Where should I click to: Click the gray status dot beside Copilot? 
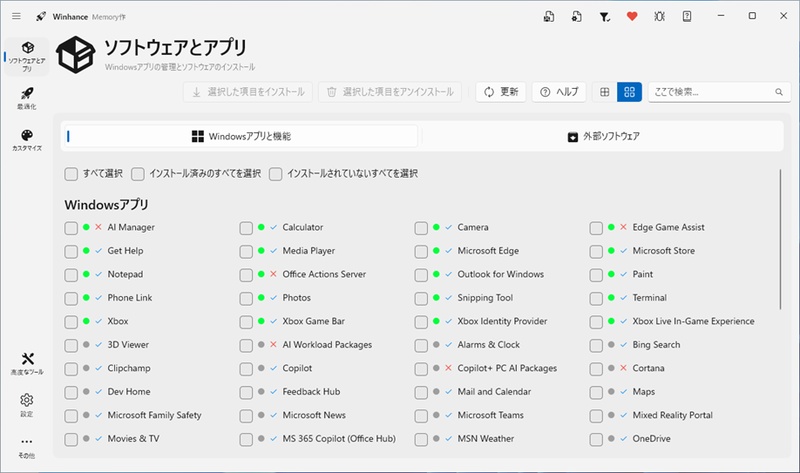click(x=261, y=368)
